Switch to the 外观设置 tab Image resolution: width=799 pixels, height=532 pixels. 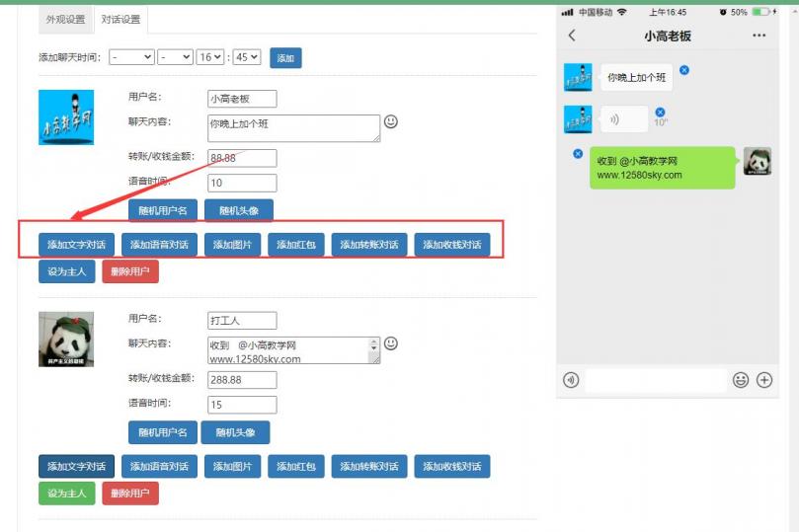(x=66, y=20)
